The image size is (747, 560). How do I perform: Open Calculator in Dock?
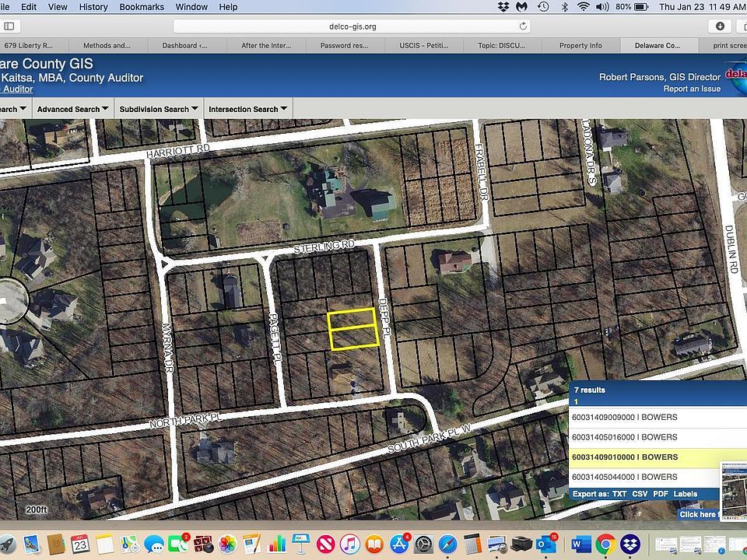472,544
